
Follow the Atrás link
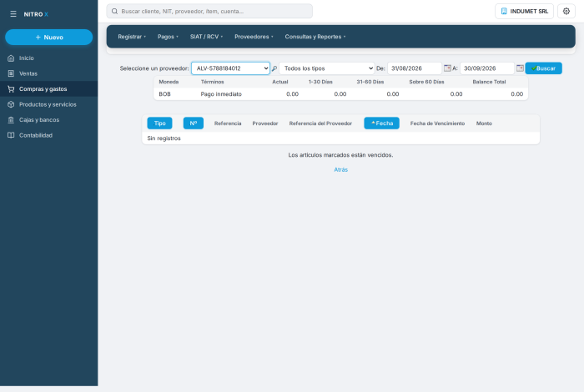click(x=340, y=170)
